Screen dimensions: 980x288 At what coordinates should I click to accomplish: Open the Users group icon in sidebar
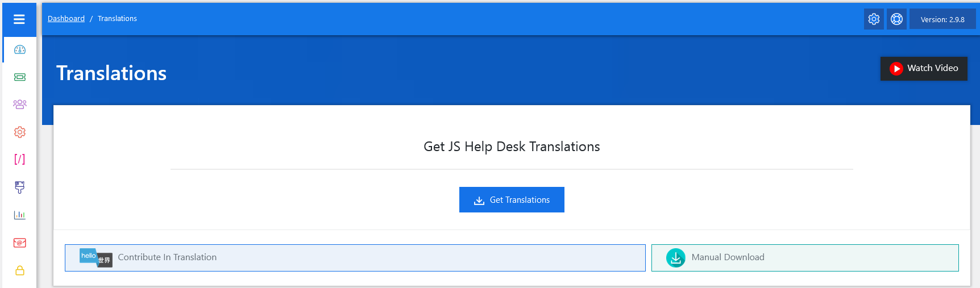pos(20,105)
